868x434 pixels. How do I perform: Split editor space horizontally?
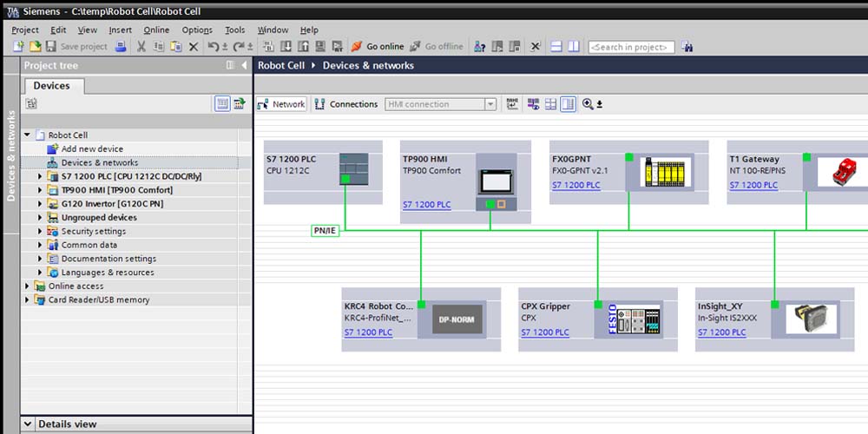pyautogui.click(x=556, y=47)
